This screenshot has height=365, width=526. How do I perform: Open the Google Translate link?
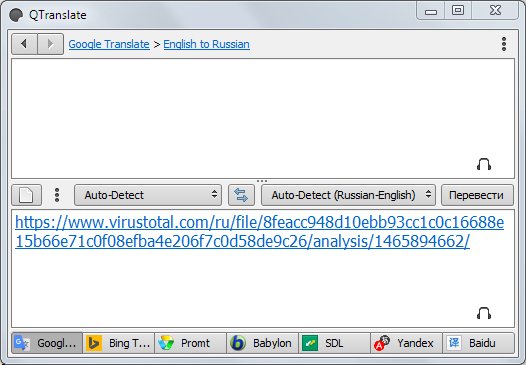pos(109,44)
